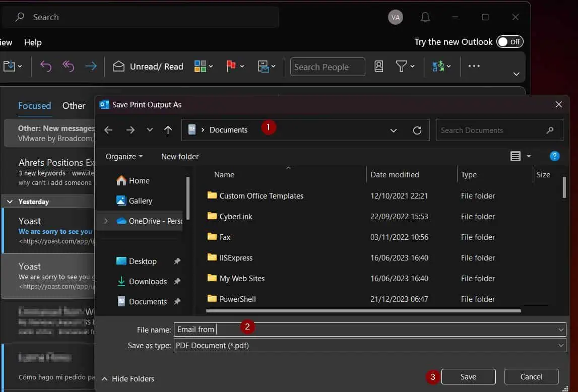Image resolution: width=578 pixels, height=392 pixels.
Task: Click the Forward arrow in Outlook toolbar
Action: 91,67
